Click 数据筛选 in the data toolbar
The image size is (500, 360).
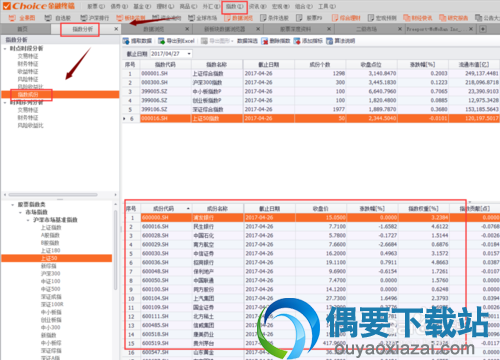(247, 41)
